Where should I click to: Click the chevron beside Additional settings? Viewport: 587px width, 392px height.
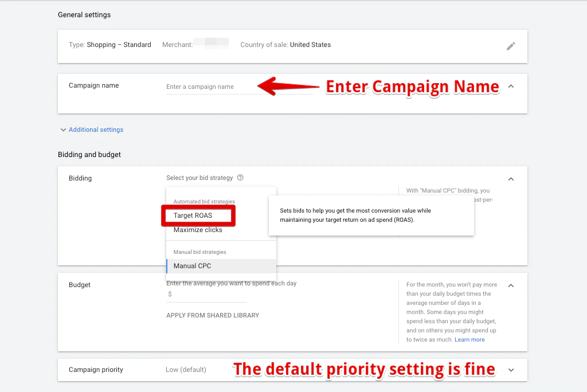tap(63, 130)
